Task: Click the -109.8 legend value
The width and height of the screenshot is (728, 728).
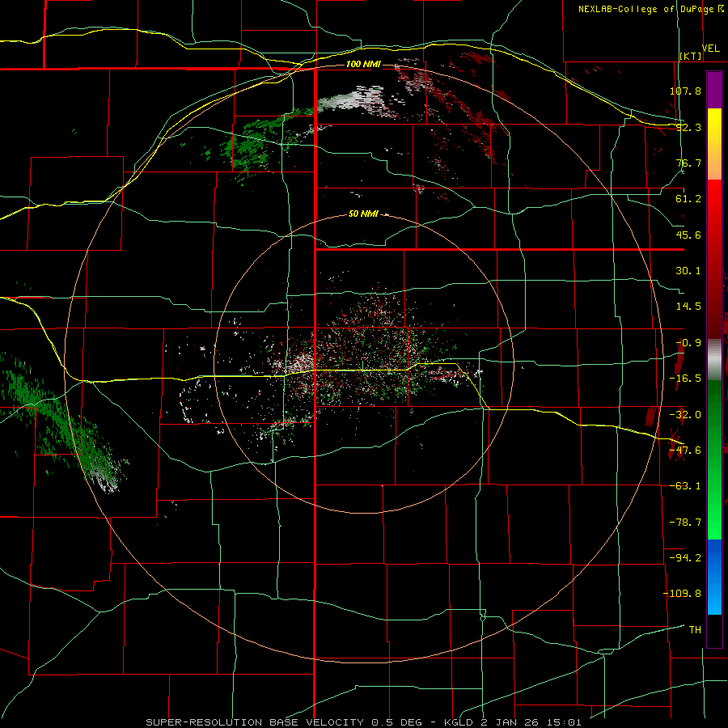Action: pos(683,594)
